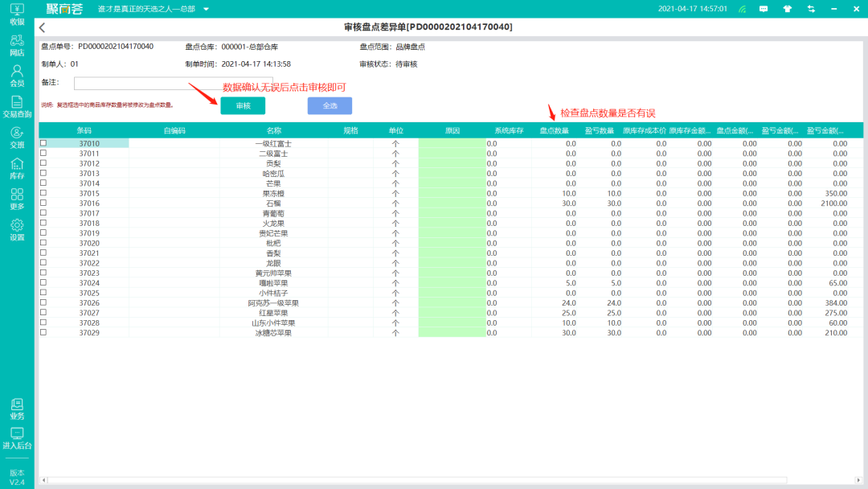Click the back arrow beside the title
The height and width of the screenshot is (489, 868).
point(42,27)
